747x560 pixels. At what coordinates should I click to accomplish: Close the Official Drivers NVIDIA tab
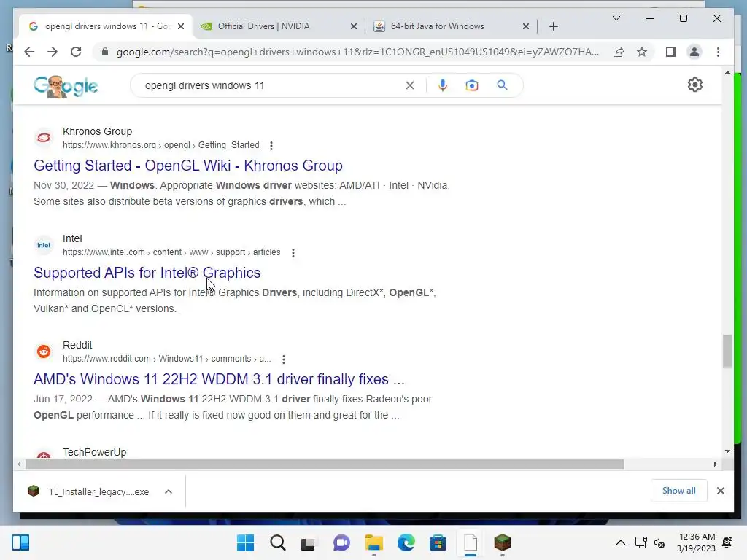pos(354,26)
